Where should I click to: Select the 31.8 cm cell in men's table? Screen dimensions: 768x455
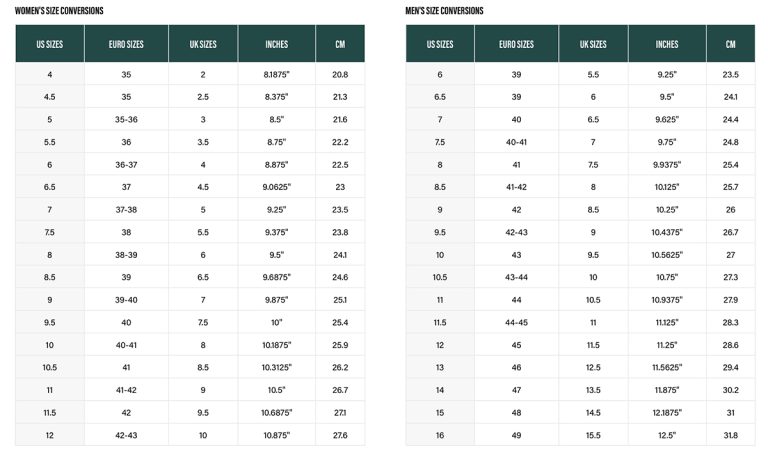730,435
